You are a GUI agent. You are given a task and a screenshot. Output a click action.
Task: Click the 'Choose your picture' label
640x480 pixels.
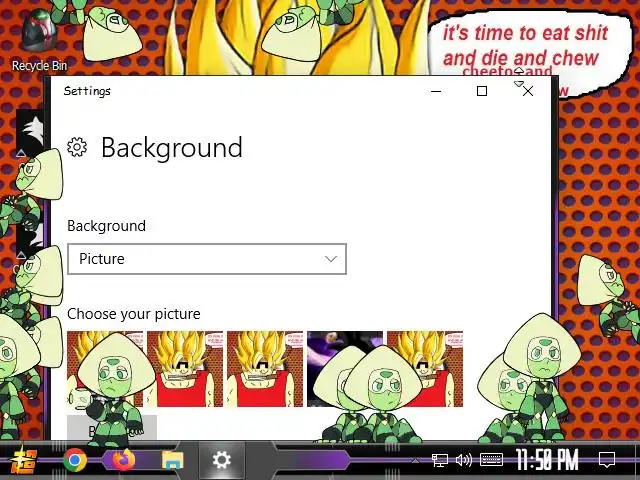(x=134, y=314)
